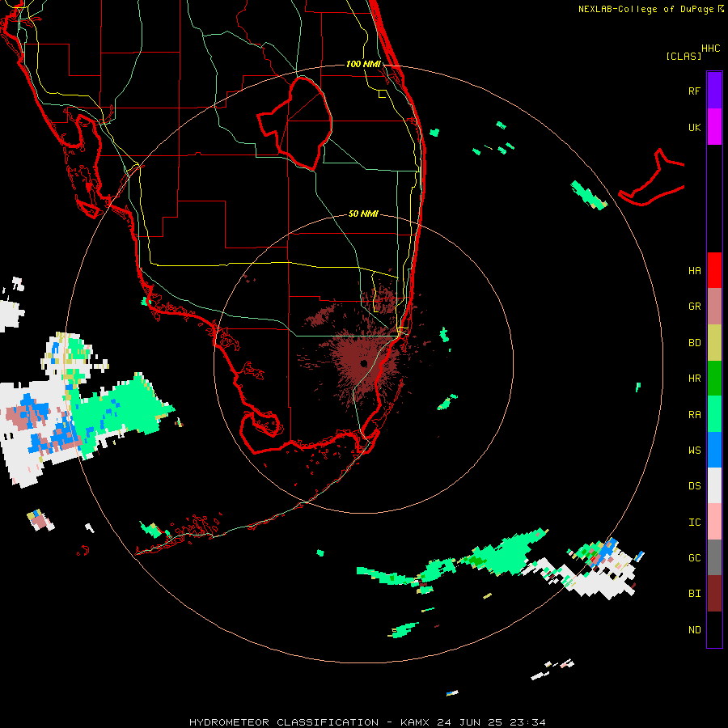
Task: Click the NEXLAB-College of DuPage text
Action: coord(647,9)
